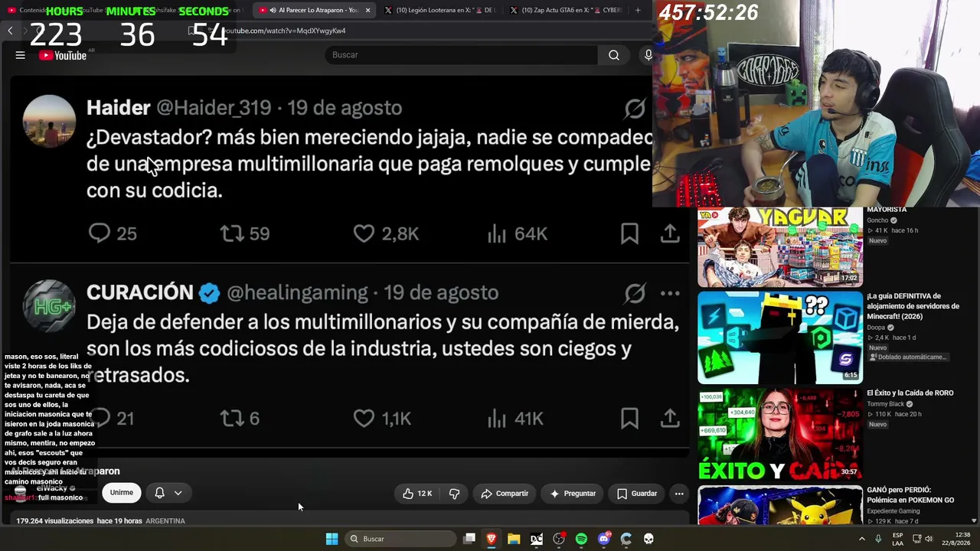
Task: Click the Grok icon on Haider's tweet
Action: [635, 109]
